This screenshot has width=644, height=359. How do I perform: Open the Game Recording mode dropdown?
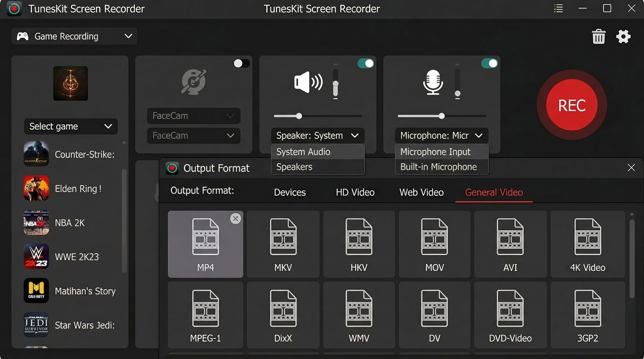click(x=74, y=36)
